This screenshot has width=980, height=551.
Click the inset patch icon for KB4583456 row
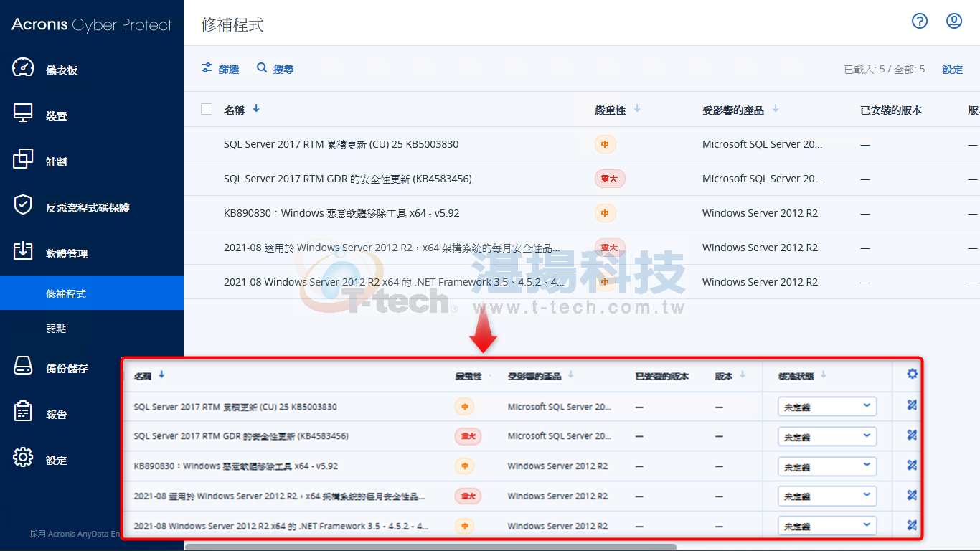tap(912, 435)
